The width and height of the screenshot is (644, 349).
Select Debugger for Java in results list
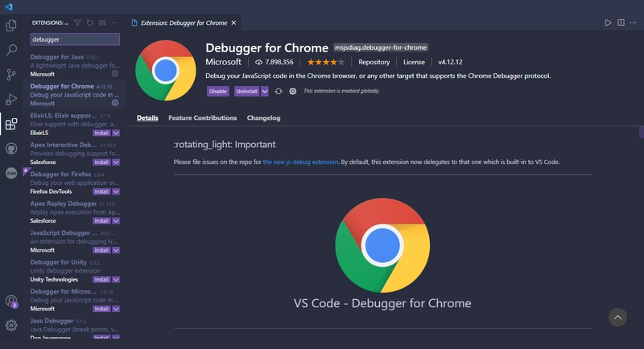click(74, 66)
